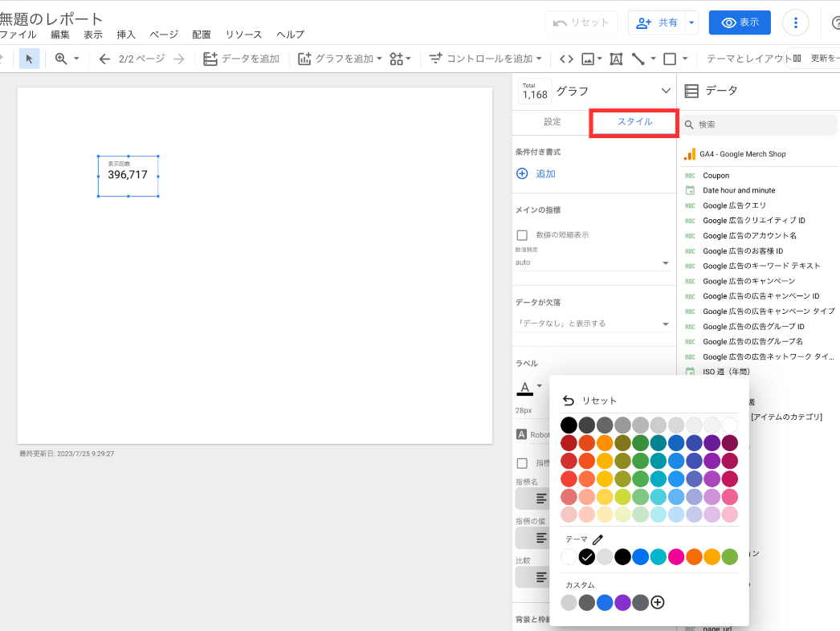Select the Google 広告のアカウント名 field
Screen dimensions: 840x631
[749, 236]
